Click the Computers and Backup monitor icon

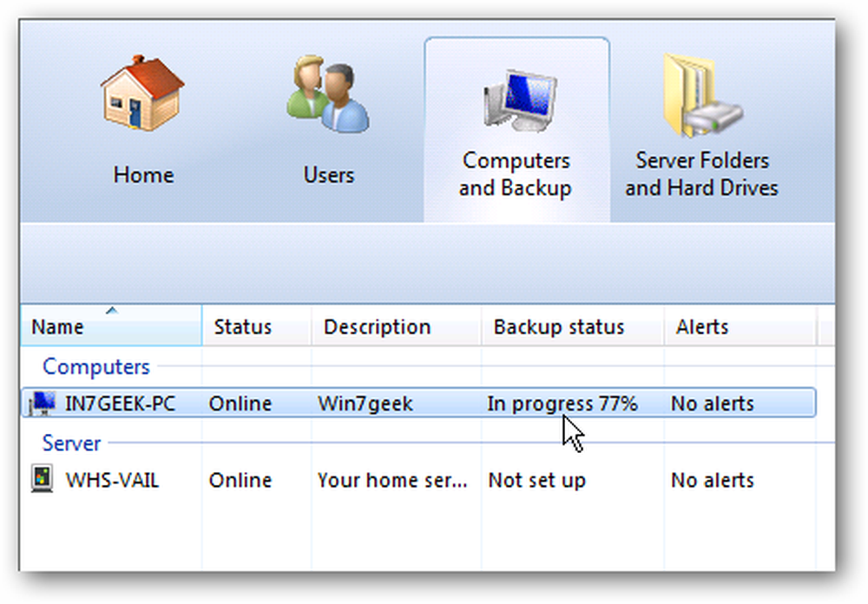pos(519,100)
